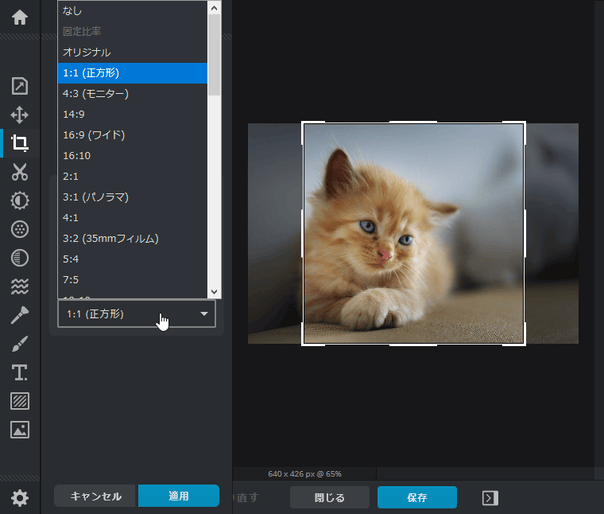604x514 pixels.
Task: Select the Retouch dropper tool
Action: pyautogui.click(x=20, y=315)
